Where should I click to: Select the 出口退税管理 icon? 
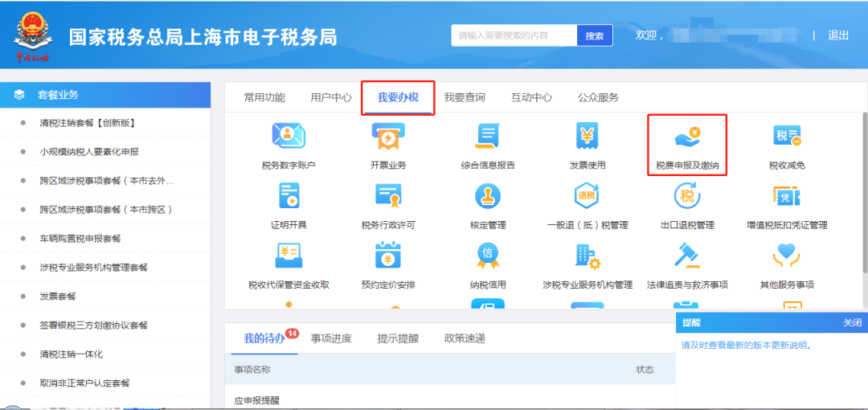687,198
